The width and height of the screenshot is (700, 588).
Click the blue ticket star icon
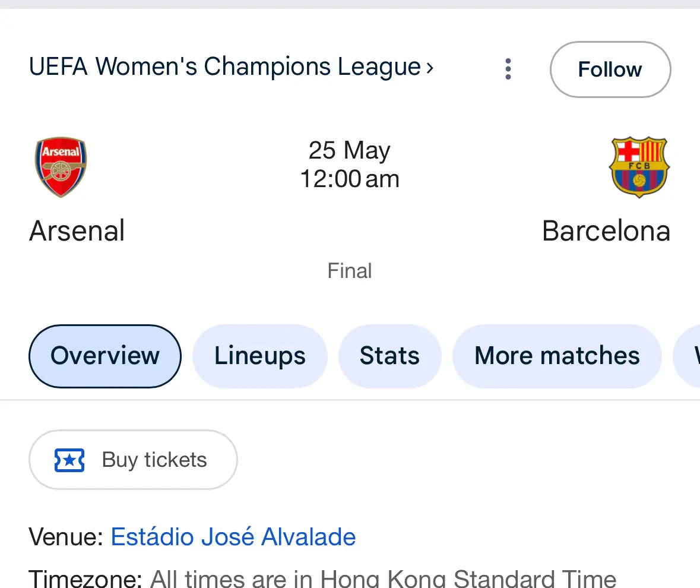[x=69, y=460]
